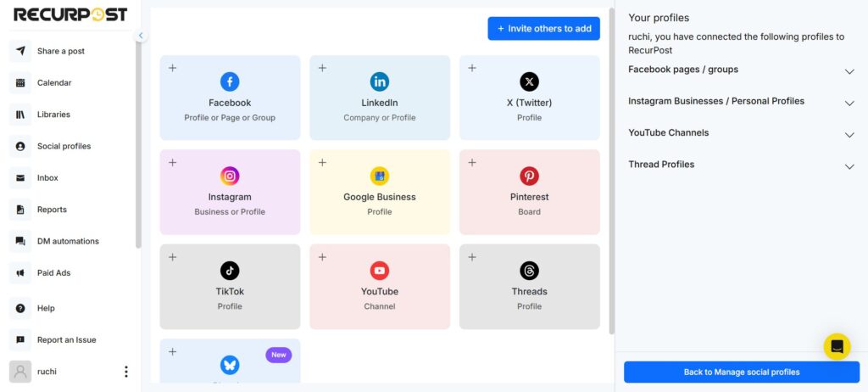Click the Bluesky butterfly logo icon
The width and height of the screenshot is (868, 392).
230,365
